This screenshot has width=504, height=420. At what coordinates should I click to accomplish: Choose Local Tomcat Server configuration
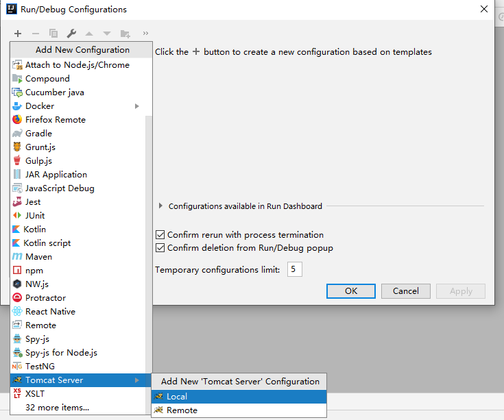[239, 397]
